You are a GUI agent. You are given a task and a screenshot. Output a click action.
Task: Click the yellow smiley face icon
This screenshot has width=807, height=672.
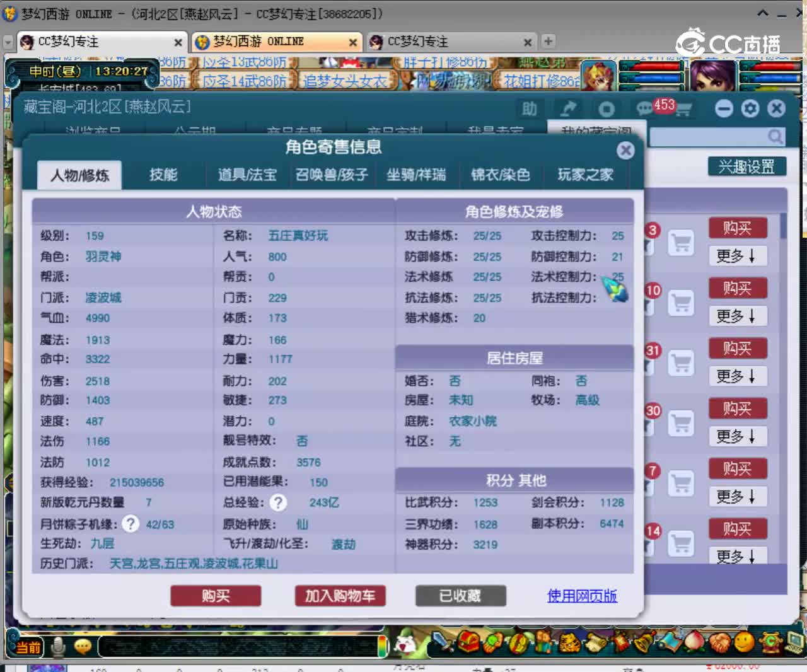point(744,642)
